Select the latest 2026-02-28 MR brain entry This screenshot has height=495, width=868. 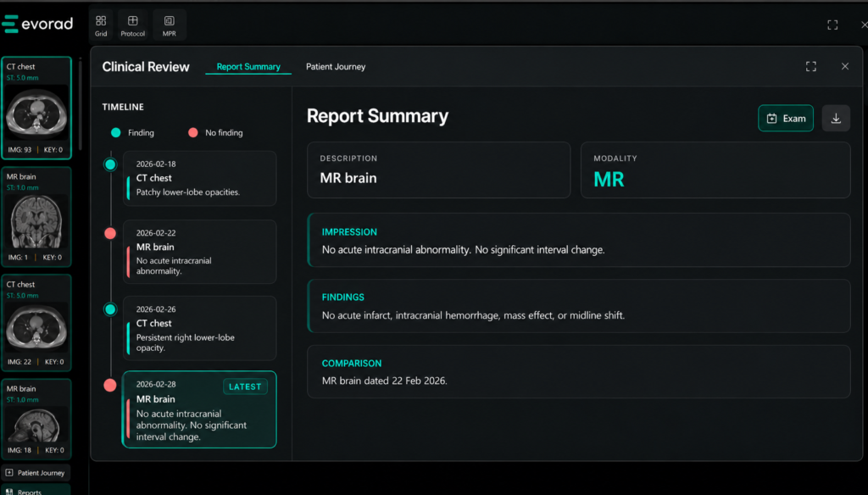click(x=199, y=409)
